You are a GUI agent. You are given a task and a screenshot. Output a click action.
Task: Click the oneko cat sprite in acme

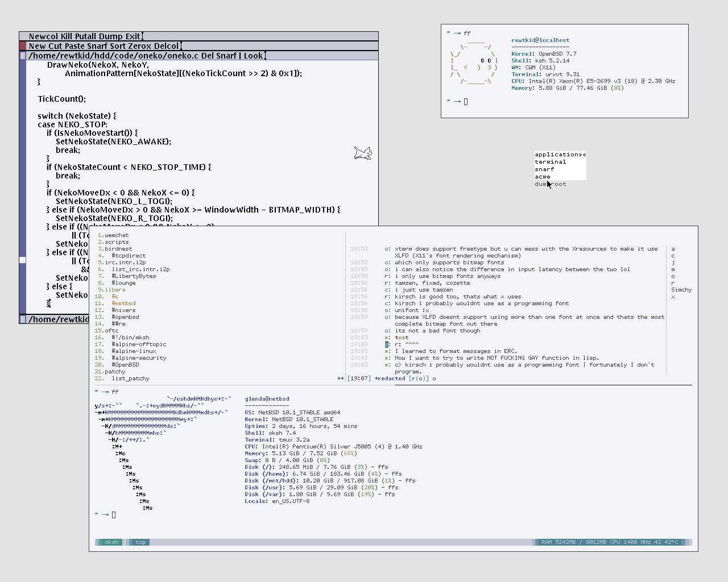click(x=363, y=153)
